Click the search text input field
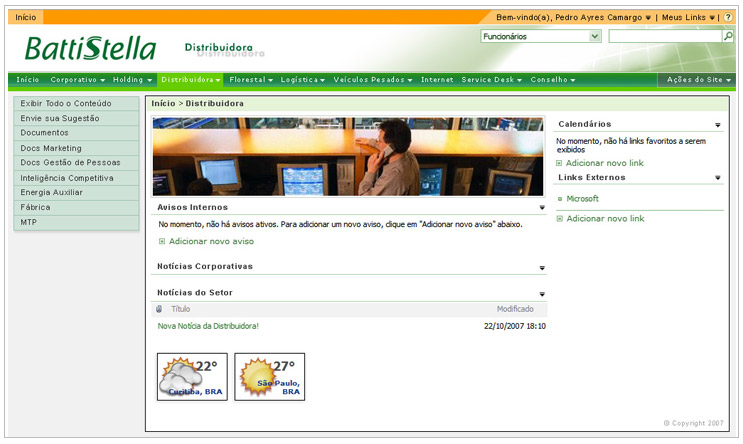This screenshot has width=743, height=444. point(664,36)
